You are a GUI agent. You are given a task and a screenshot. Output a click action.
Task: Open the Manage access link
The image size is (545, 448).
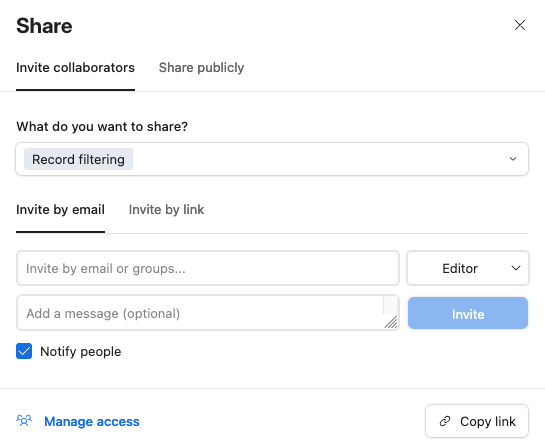click(x=92, y=422)
